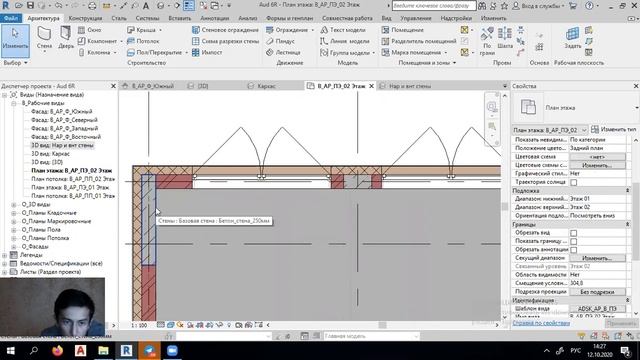The image size is (640, 360).
Task: Select the Шахта (Shaft) tool
Action: pyautogui.click(x=505, y=39)
